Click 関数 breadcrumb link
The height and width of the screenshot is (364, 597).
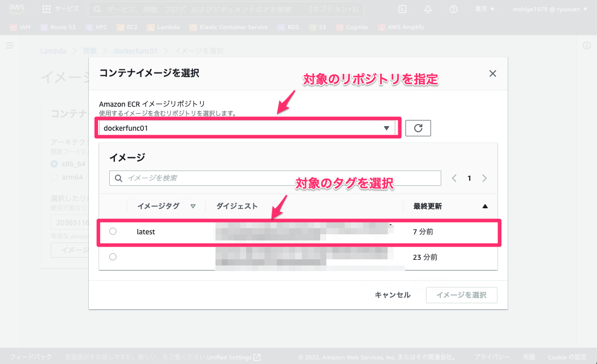click(90, 51)
